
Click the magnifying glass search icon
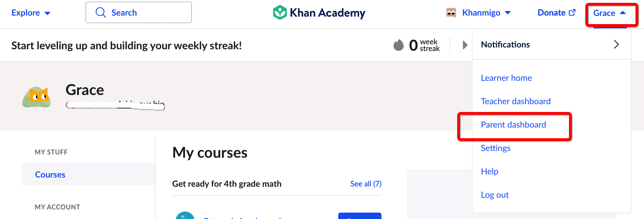coord(101,12)
